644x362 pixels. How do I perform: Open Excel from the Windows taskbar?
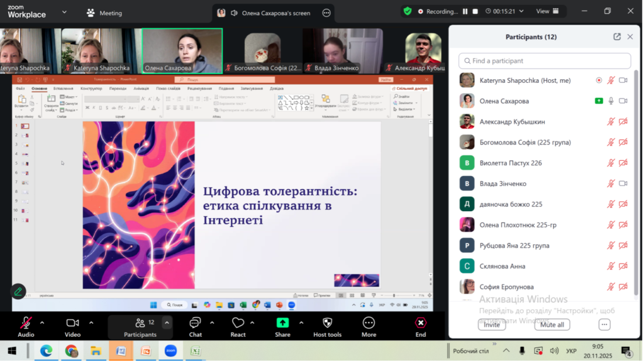pyautogui.click(x=195, y=351)
